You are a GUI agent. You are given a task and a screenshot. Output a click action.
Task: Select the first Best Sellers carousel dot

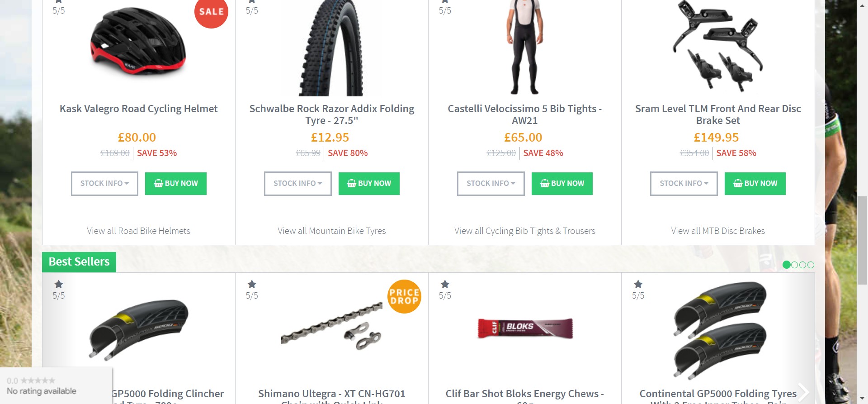coord(787,265)
